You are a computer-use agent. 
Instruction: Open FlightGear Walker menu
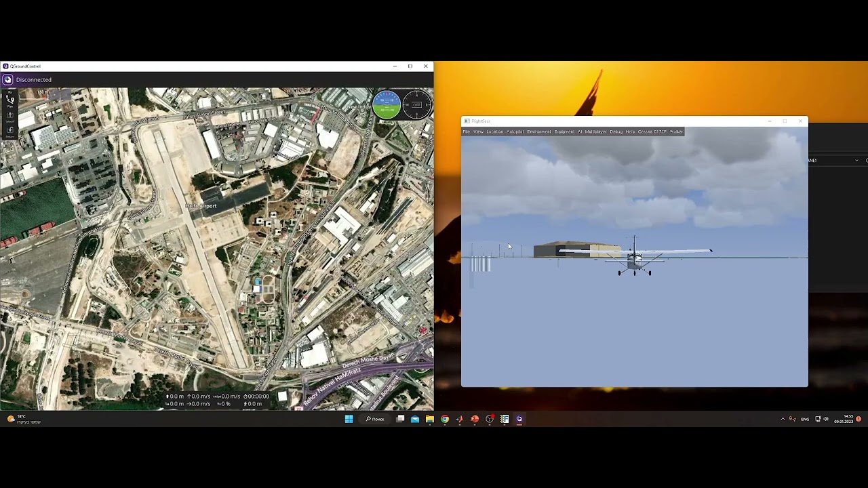[x=676, y=131]
